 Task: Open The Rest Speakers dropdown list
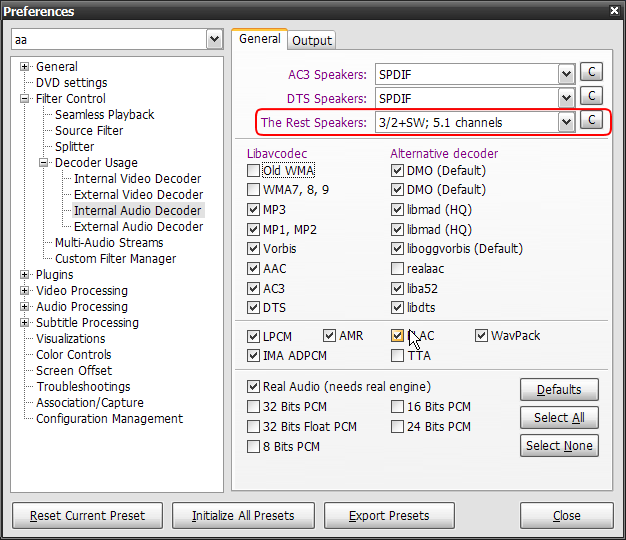point(566,122)
